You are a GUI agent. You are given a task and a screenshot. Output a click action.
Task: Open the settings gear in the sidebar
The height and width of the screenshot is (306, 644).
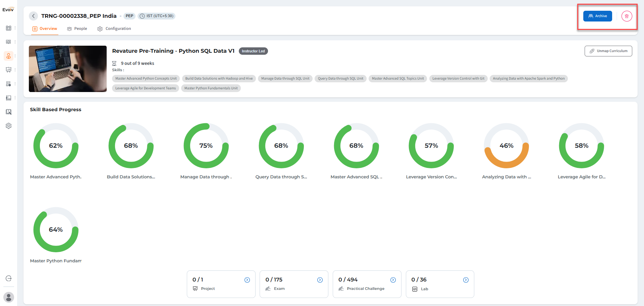9,126
